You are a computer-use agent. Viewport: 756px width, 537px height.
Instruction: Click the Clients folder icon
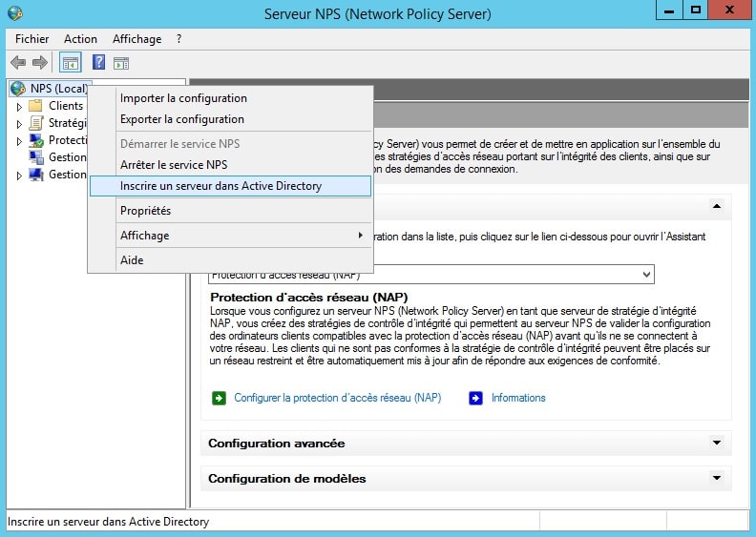(35, 106)
